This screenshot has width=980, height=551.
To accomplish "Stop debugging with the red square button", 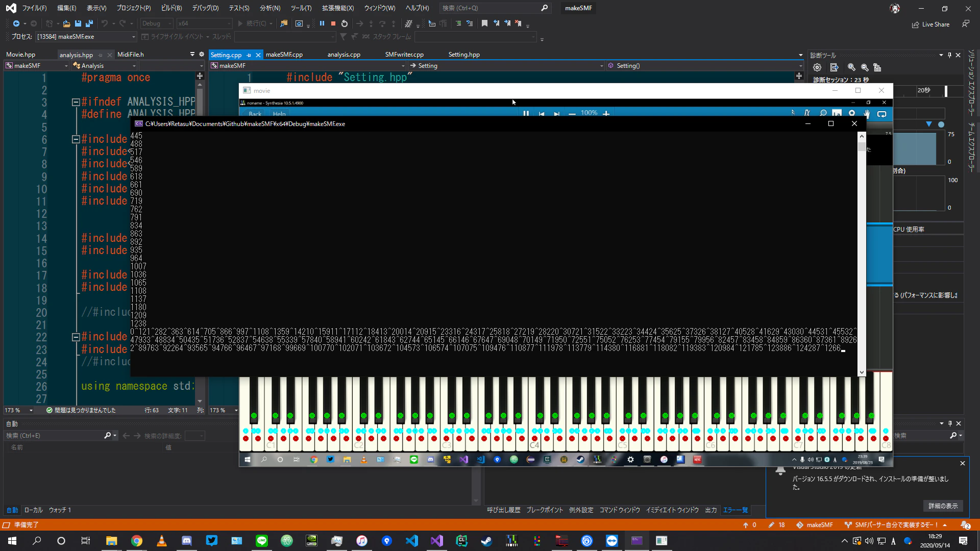I will [x=333, y=23].
